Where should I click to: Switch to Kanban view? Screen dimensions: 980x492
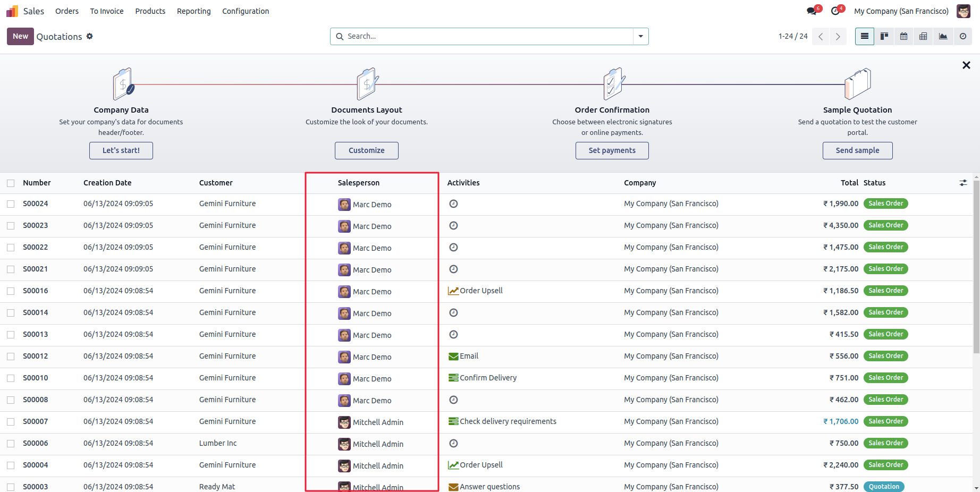pos(884,36)
